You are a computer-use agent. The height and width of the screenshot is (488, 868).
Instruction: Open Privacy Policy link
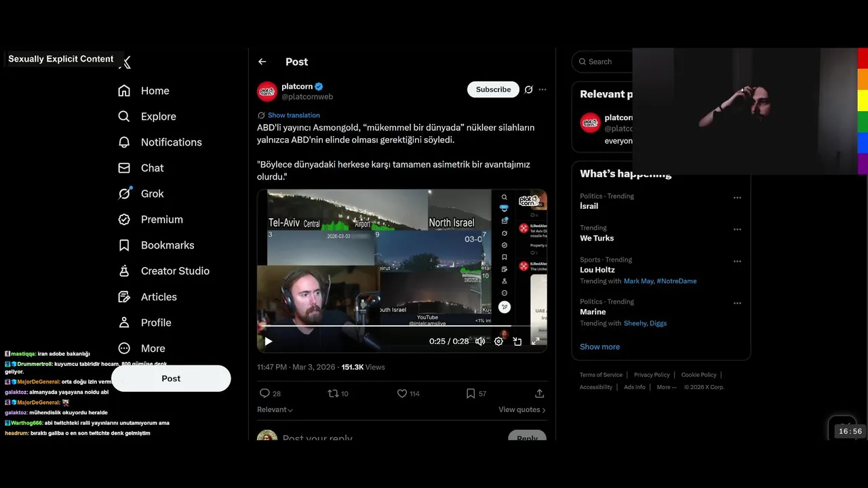[652, 375]
